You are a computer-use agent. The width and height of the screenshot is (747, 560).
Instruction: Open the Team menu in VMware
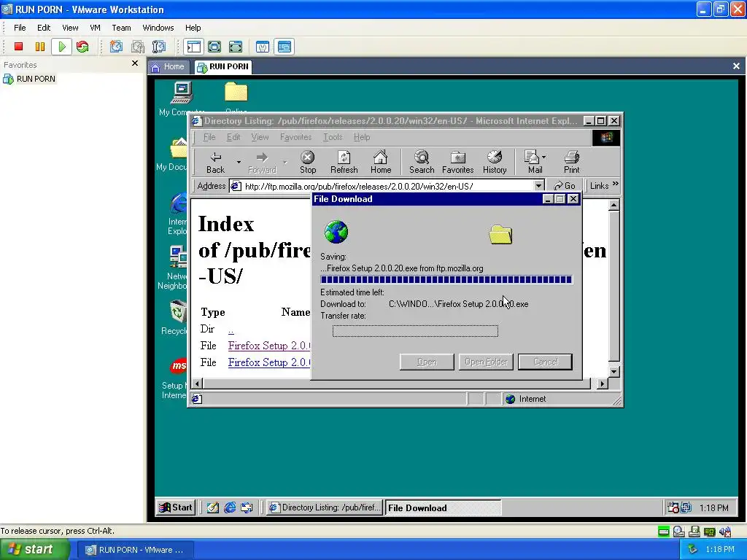click(122, 28)
